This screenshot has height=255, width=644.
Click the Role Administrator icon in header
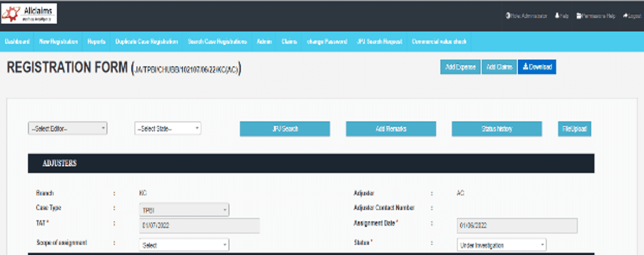pos(508,16)
